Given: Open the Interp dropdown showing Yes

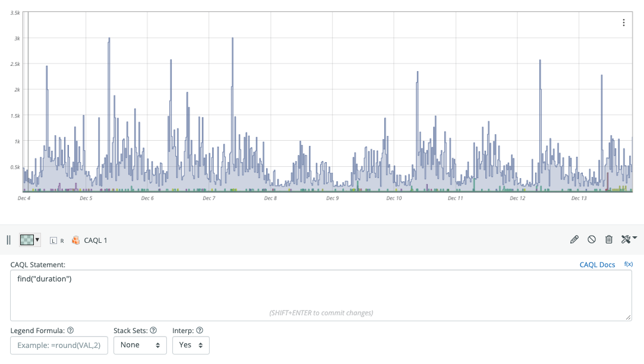Looking at the screenshot, I should (x=191, y=345).
